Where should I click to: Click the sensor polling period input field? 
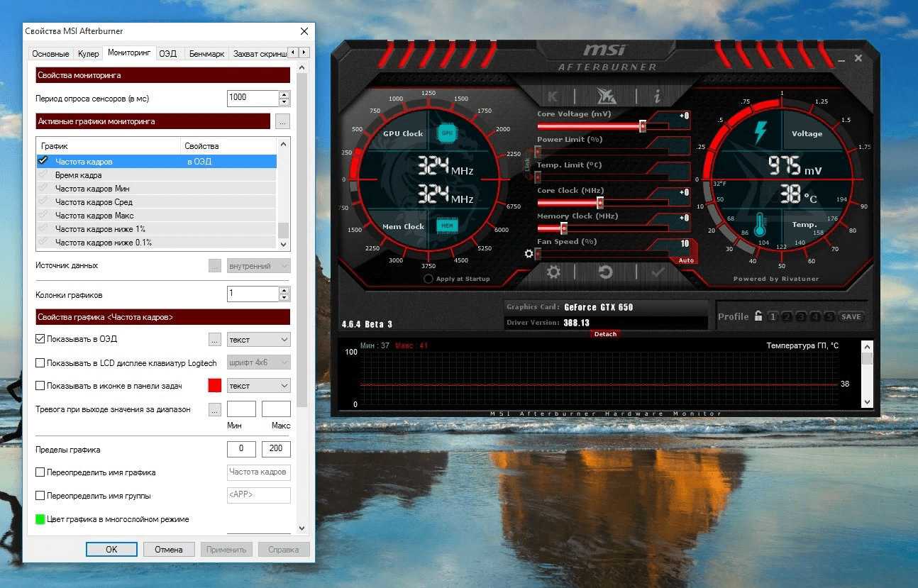252,98
